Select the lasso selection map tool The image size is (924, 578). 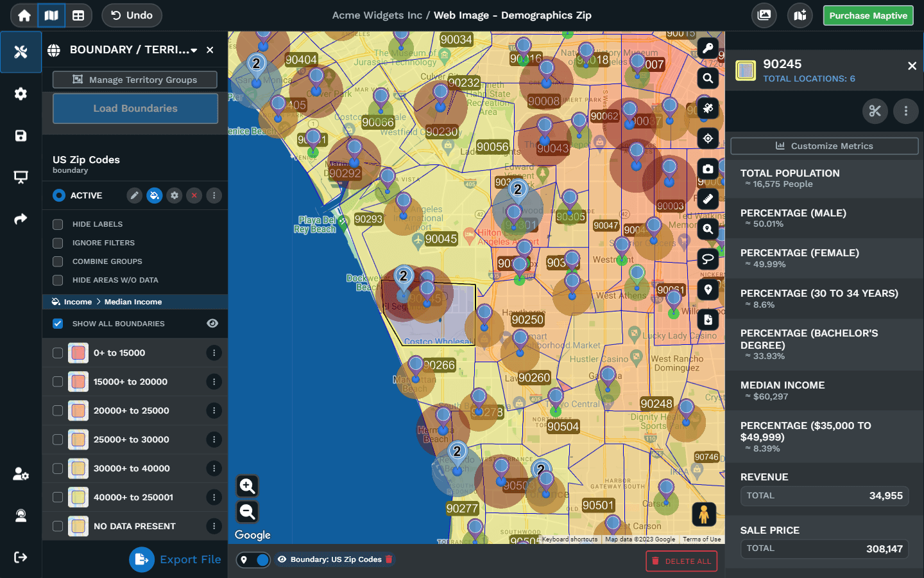pos(708,259)
